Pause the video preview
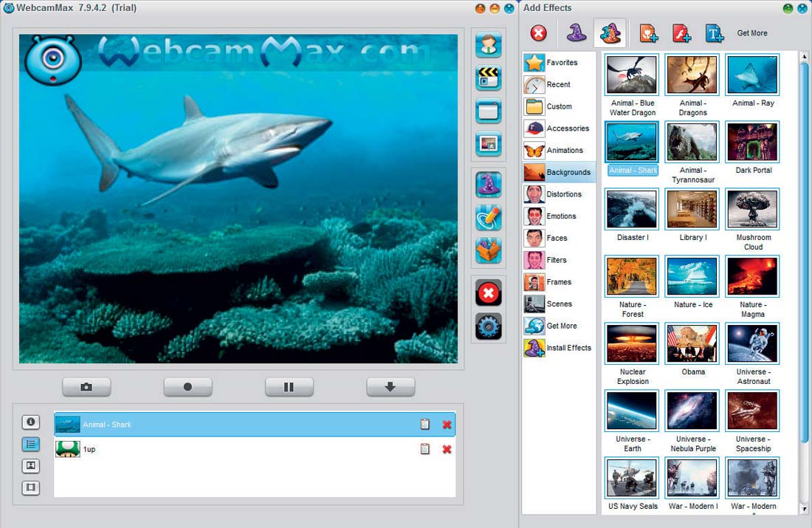The width and height of the screenshot is (812, 528). 289,387
